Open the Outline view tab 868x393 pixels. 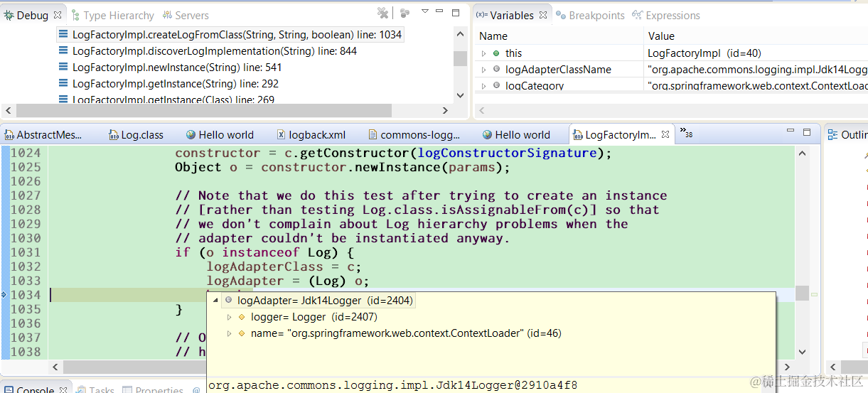pyautogui.click(x=847, y=135)
